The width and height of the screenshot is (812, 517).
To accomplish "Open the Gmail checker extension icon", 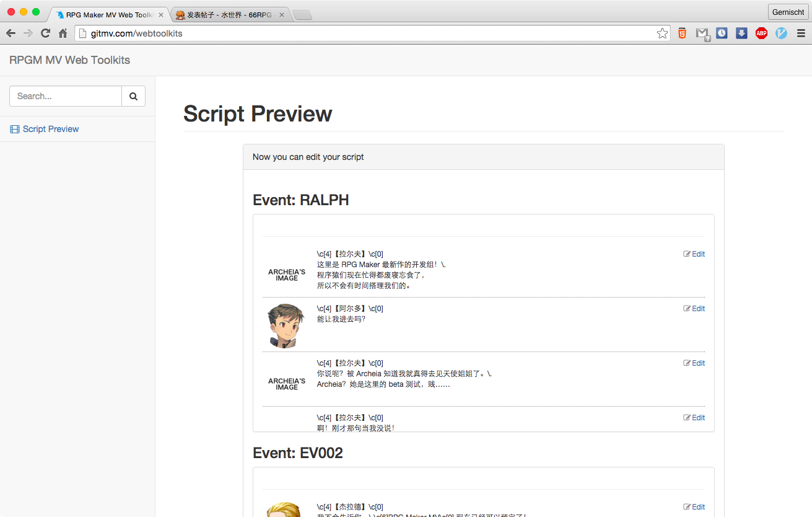I will (x=702, y=34).
